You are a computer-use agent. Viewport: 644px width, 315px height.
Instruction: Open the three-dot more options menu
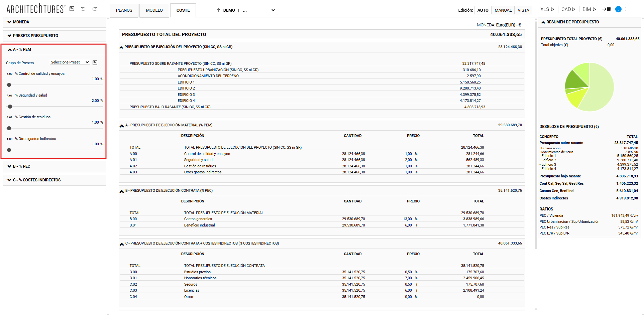[x=626, y=9]
